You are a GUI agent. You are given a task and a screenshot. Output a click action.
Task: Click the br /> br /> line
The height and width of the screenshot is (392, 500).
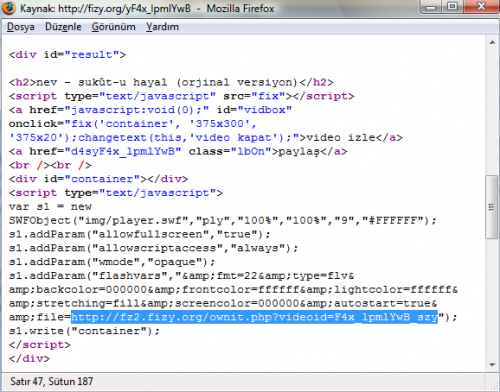coord(50,165)
